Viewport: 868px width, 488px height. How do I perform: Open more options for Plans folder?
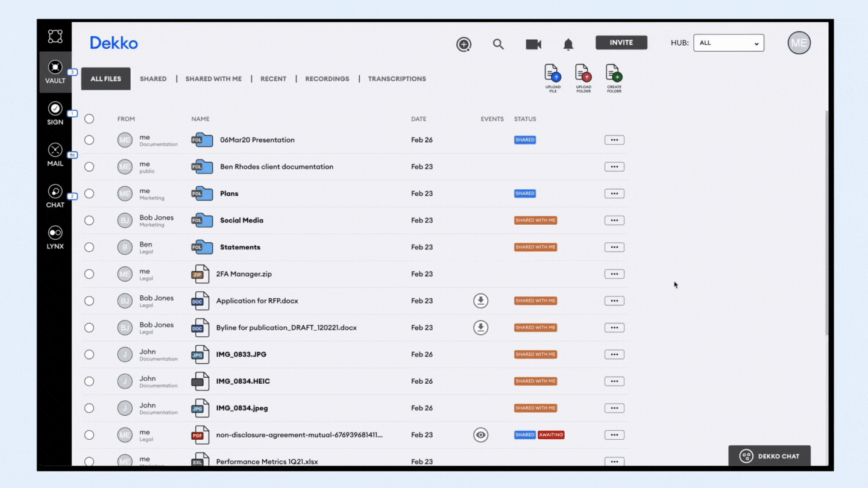point(614,193)
